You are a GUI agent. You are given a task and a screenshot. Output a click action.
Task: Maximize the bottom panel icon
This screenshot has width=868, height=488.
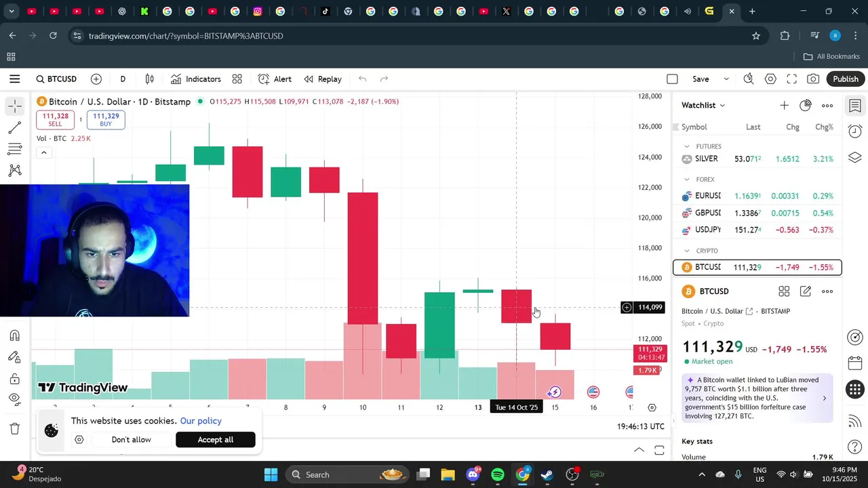(659, 450)
